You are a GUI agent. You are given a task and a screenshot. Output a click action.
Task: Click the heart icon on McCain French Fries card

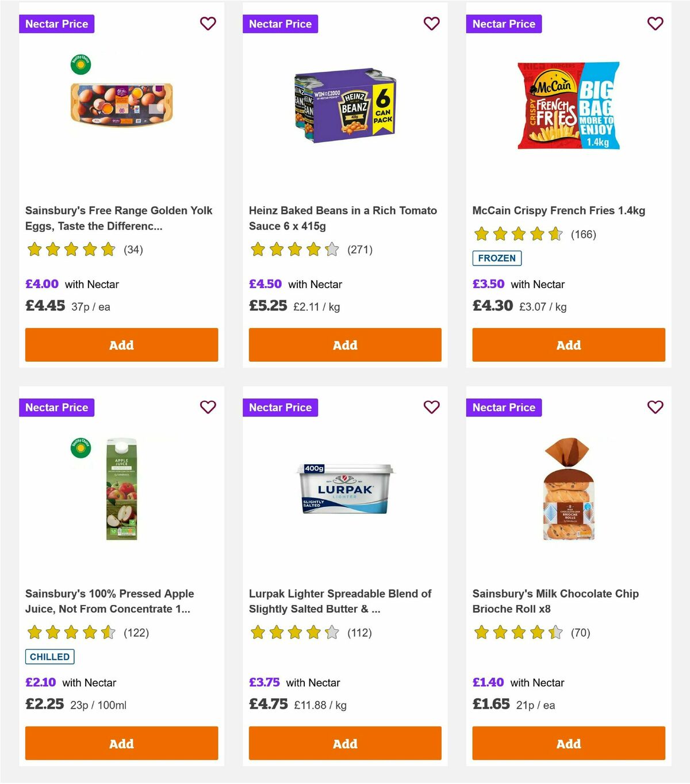(655, 24)
